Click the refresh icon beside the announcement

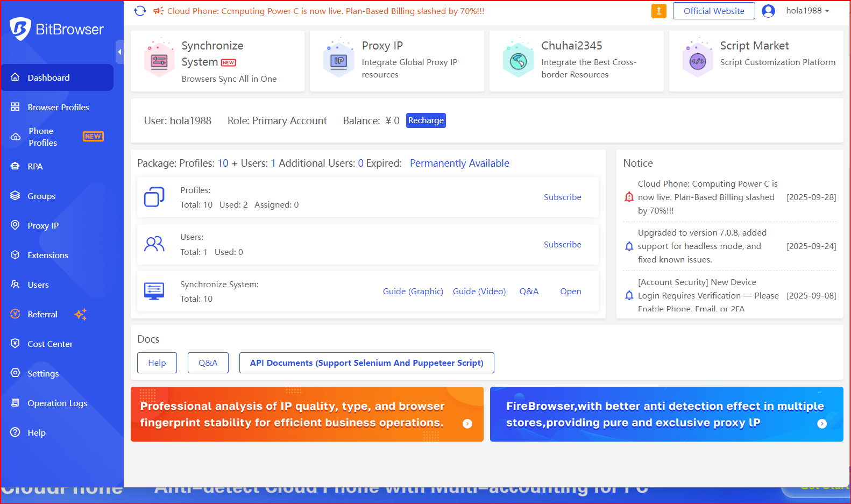click(140, 11)
